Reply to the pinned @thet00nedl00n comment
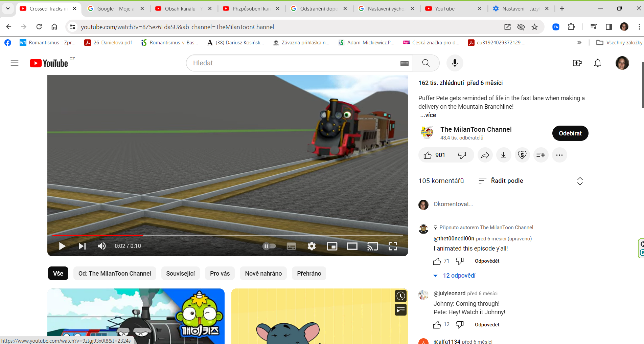 pos(487,261)
